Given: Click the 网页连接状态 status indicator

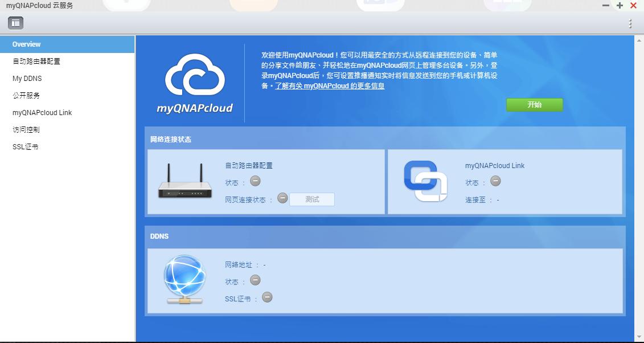Looking at the screenshot, I should 282,199.
